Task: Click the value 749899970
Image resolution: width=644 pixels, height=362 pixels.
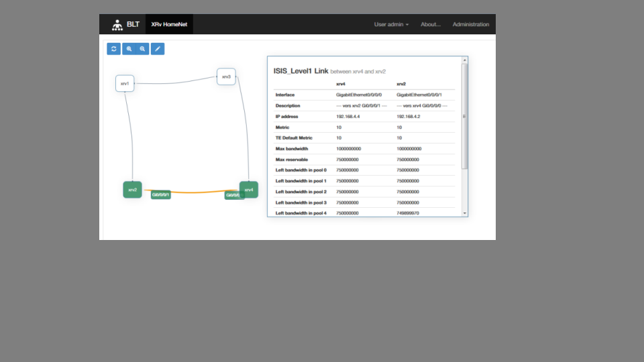Action: point(408,213)
